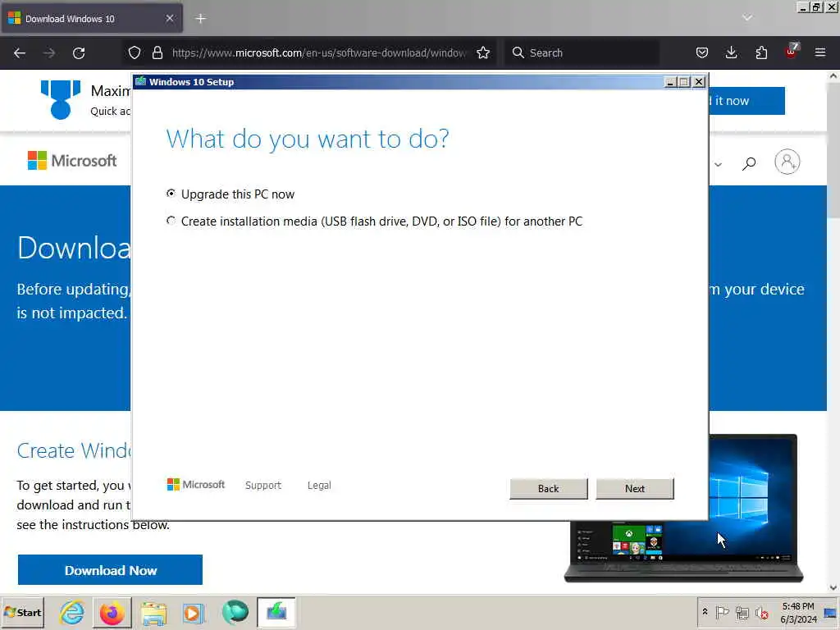Open the webpage search magnifier icon
840x630 pixels.
(749, 163)
